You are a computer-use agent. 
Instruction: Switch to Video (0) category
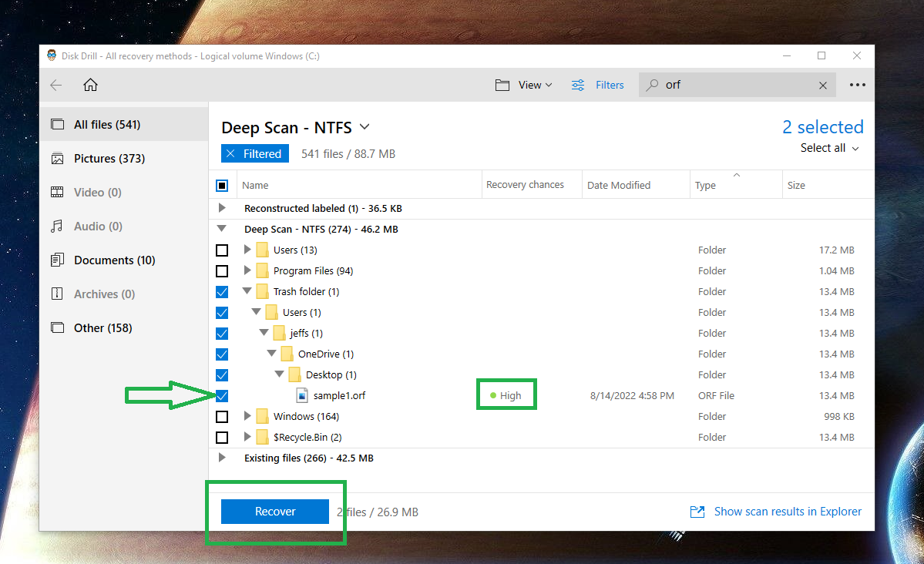coord(124,192)
